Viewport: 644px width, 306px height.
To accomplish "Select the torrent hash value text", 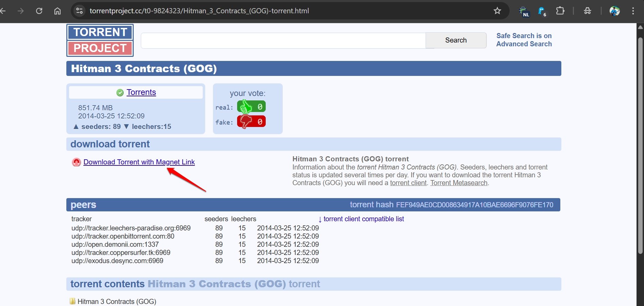I will pos(475,205).
